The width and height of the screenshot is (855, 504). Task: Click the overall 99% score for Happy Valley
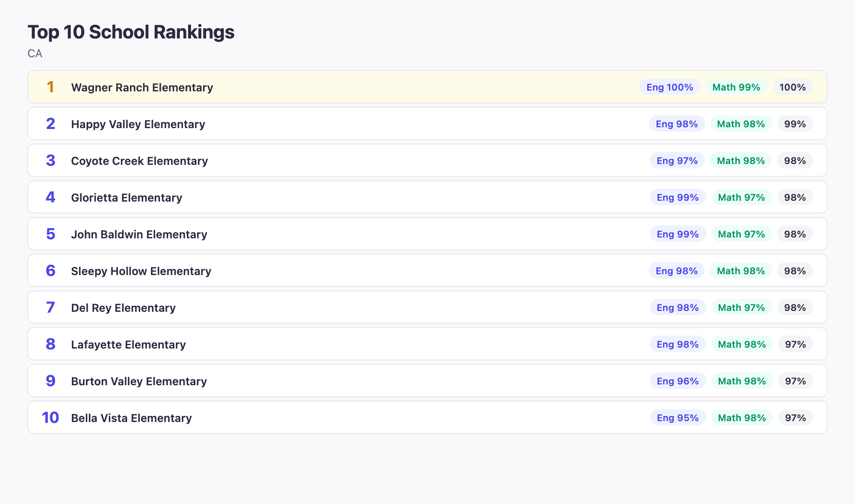[794, 124]
